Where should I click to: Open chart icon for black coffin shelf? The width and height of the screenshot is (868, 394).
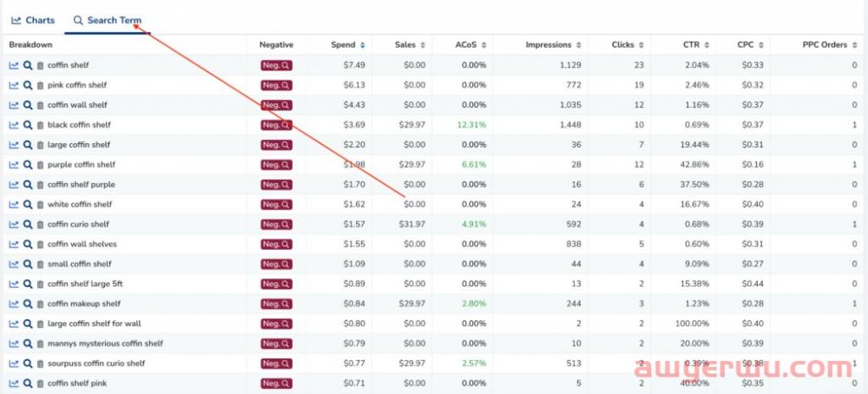14,125
